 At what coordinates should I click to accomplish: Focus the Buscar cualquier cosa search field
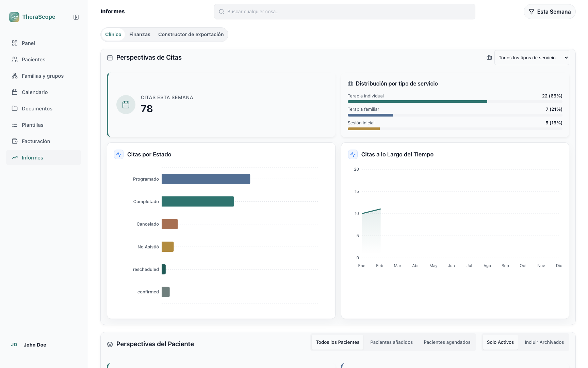(x=344, y=12)
